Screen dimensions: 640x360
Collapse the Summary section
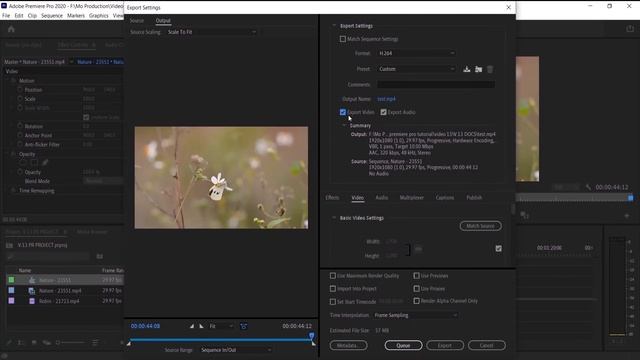coord(344,126)
